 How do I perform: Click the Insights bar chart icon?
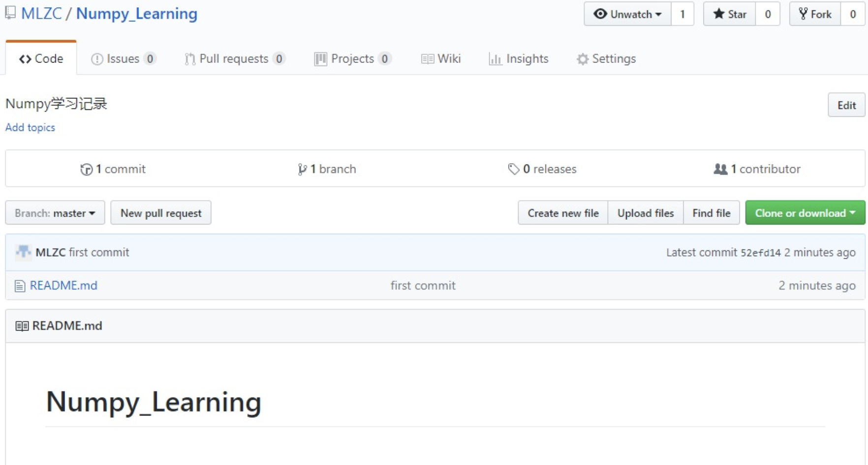(x=495, y=59)
